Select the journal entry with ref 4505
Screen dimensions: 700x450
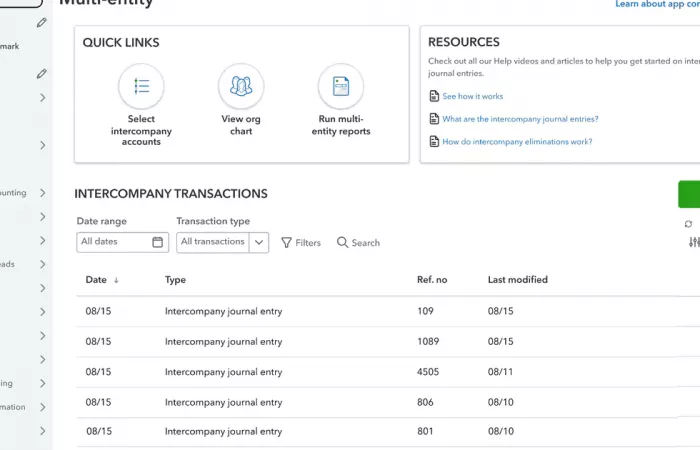pos(388,372)
